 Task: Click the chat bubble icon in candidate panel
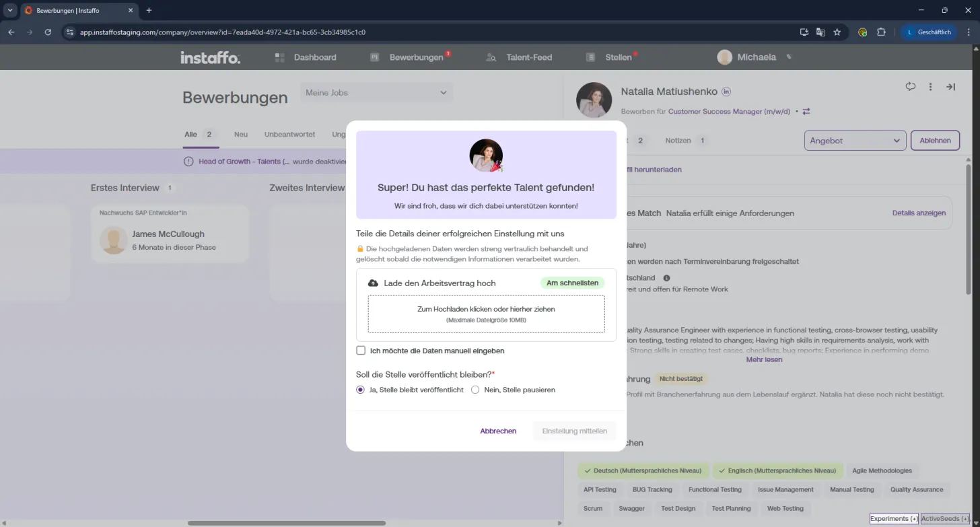(x=911, y=86)
